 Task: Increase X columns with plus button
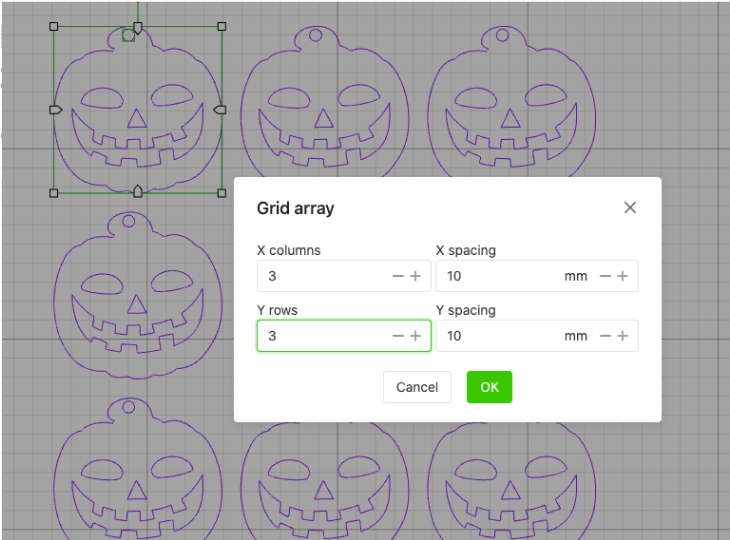coord(416,276)
